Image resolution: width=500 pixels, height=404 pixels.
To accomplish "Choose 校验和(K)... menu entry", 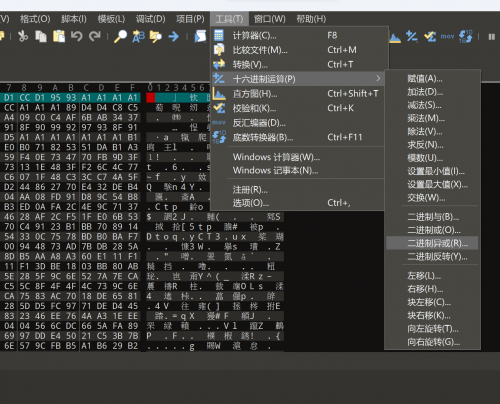I will (298, 108).
